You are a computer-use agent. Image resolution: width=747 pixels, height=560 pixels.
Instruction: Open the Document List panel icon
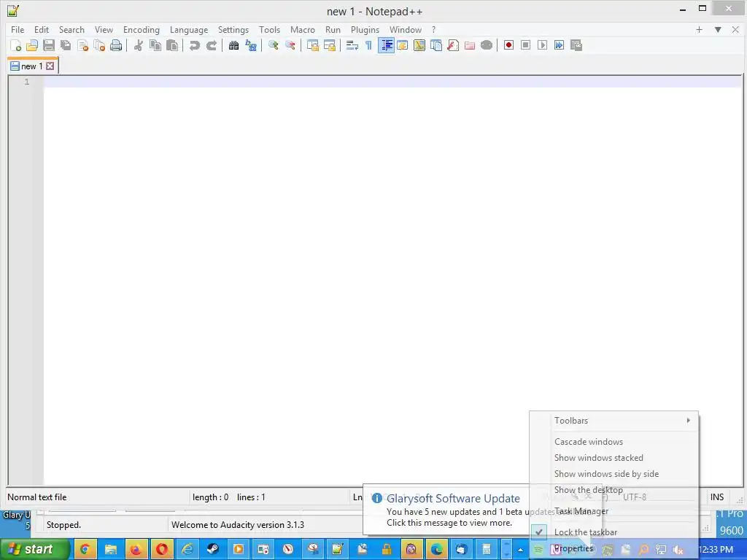pyautogui.click(x=436, y=45)
